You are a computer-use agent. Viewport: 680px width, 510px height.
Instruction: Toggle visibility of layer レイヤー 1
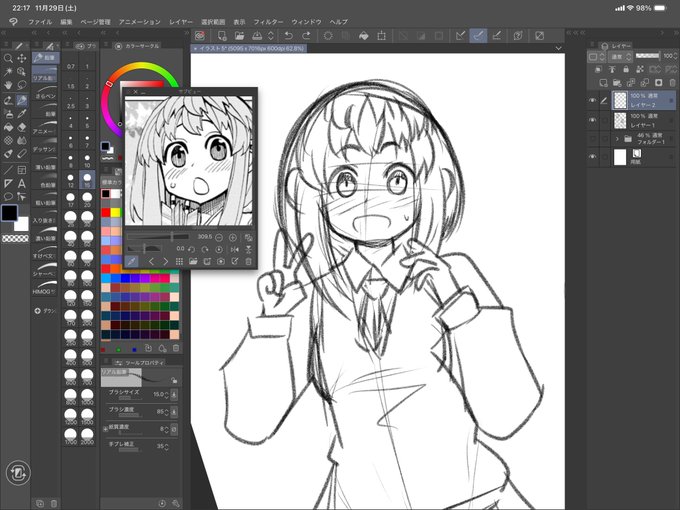[x=592, y=120]
